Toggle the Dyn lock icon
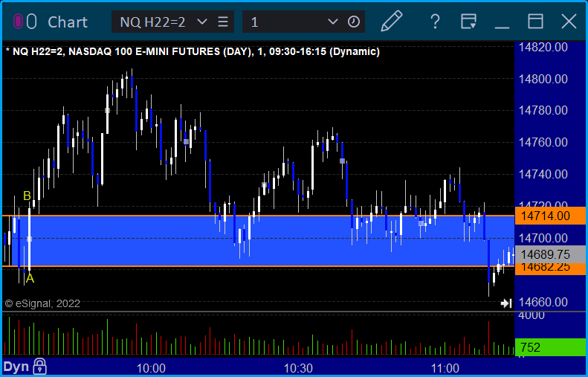The height and width of the screenshot is (377, 588). coord(39,367)
